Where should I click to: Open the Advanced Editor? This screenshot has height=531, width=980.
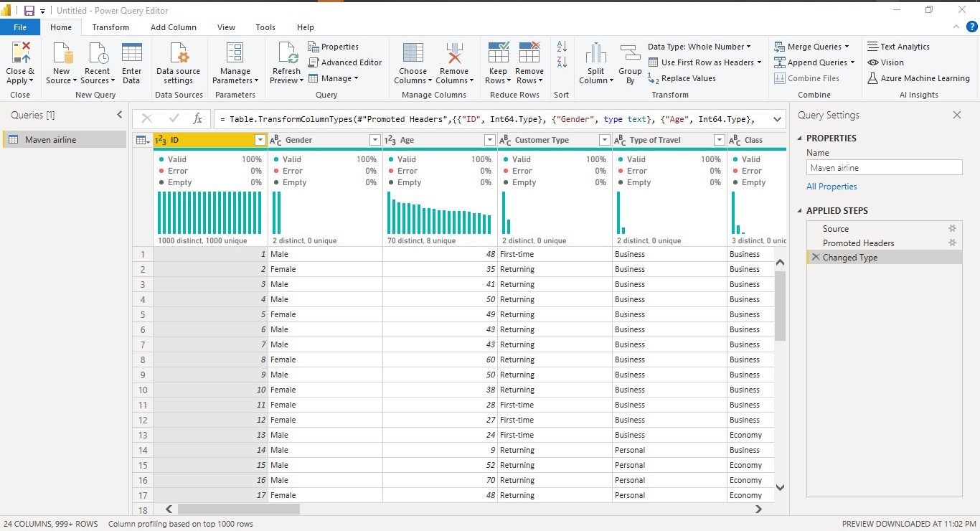[x=345, y=62]
